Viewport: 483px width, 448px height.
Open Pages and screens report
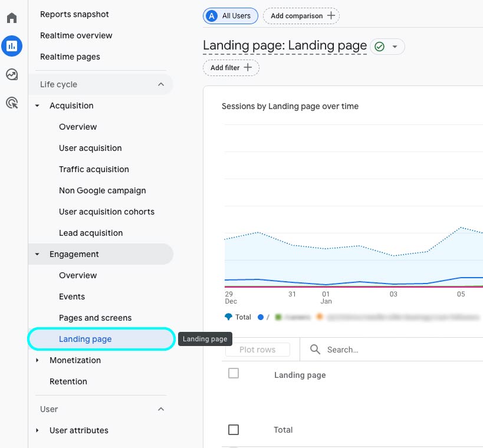[x=95, y=318]
